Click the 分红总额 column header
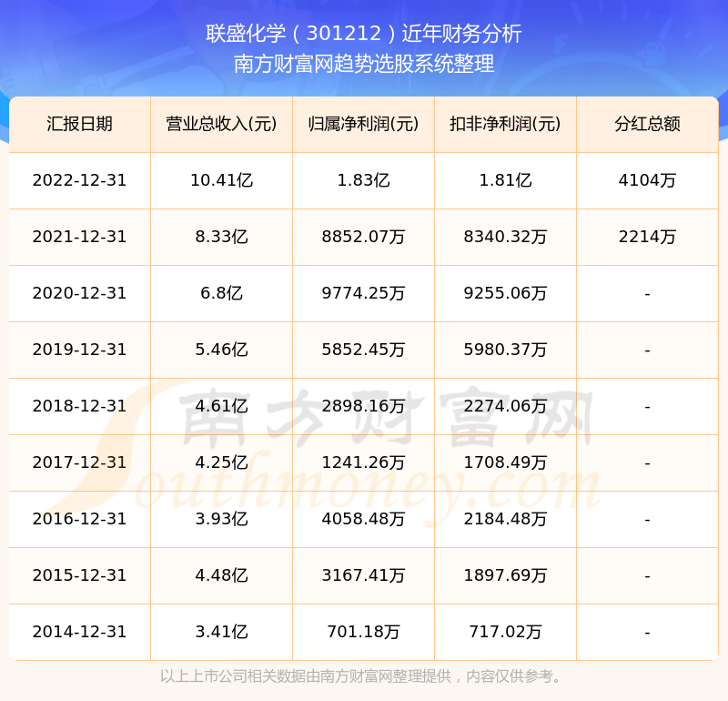The width and height of the screenshot is (728, 701). [647, 124]
